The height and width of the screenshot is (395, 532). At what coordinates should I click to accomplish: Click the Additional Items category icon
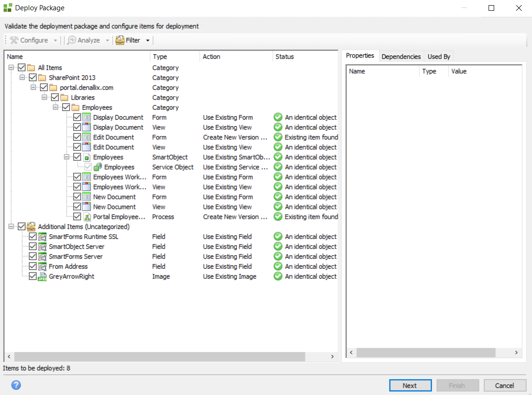click(x=31, y=227)
